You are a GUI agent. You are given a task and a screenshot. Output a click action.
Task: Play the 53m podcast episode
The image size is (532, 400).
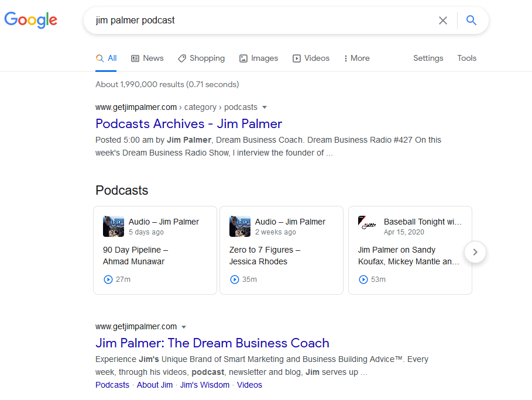click(363, 280)
